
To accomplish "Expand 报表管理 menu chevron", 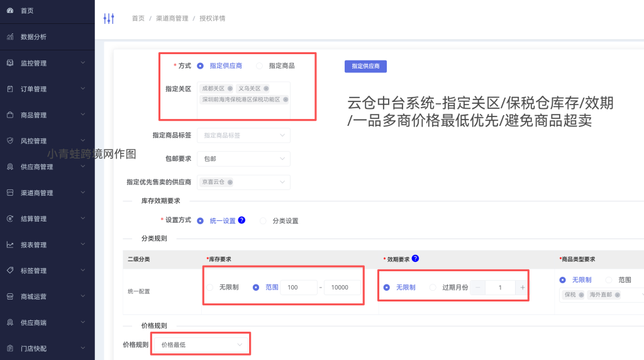I will (x=83, y=244).
